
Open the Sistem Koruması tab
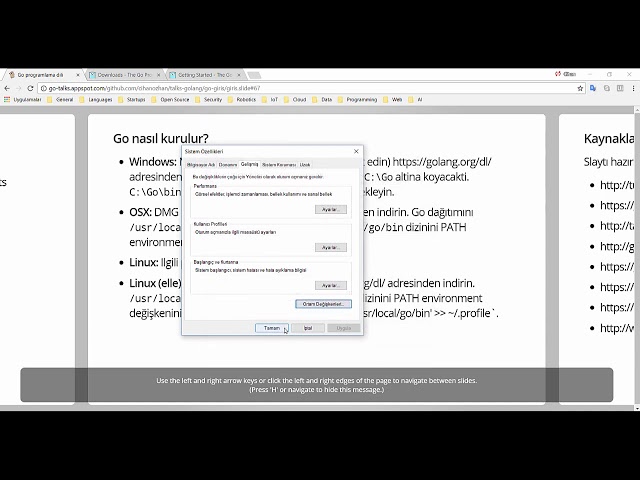[279, 165]
